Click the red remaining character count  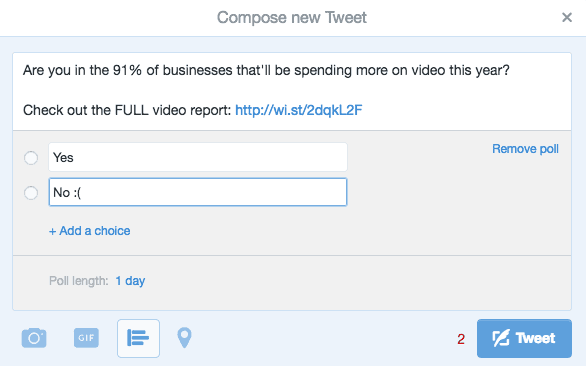[x=461, y=339]
